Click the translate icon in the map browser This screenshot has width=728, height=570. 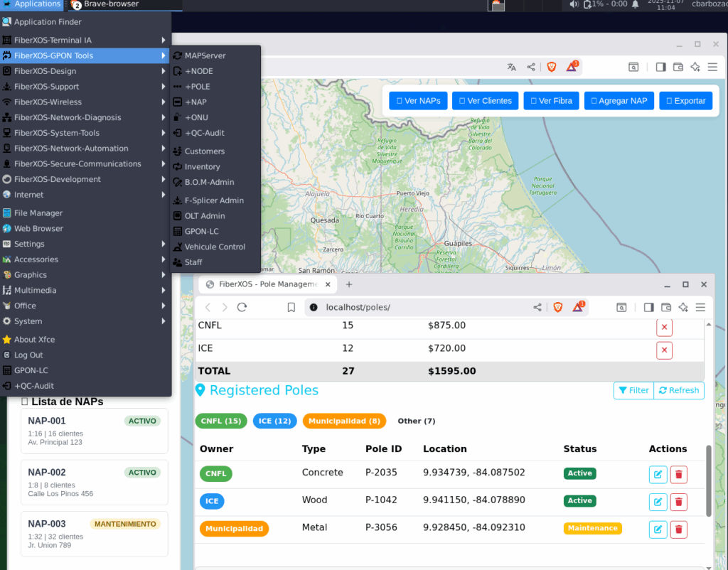click(x=511, y=67)
